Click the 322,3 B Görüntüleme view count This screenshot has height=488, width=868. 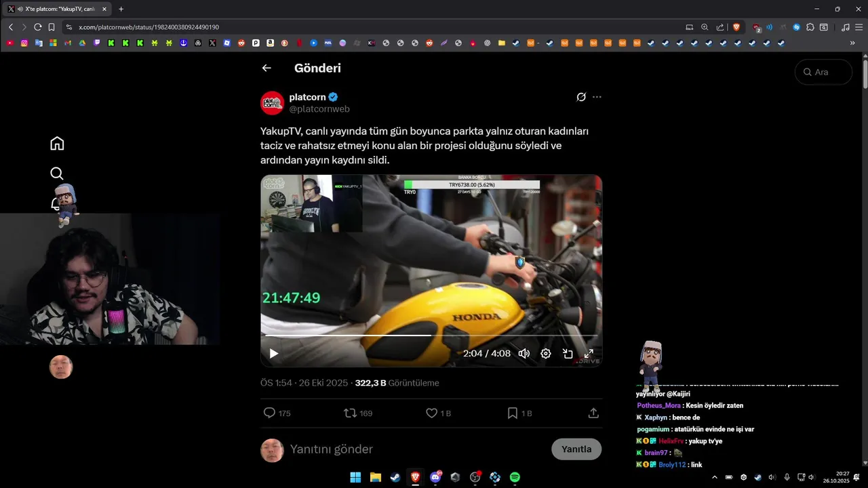397,383
